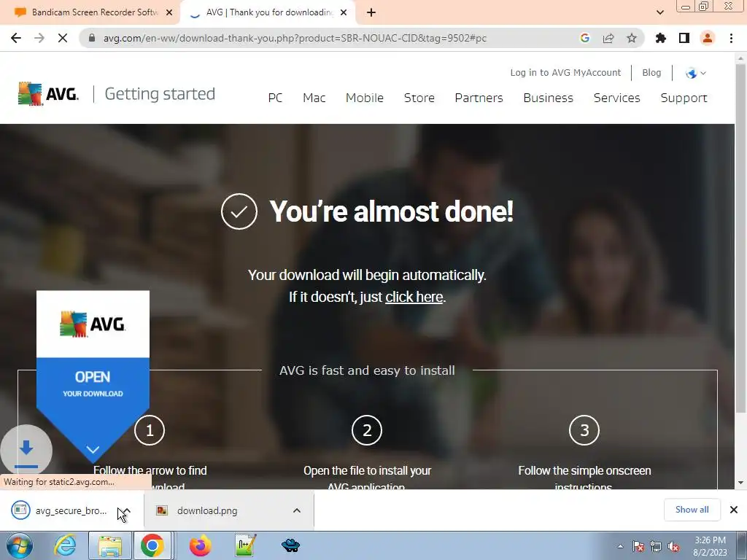Open File Explorer from taskbar

point(110,545)
